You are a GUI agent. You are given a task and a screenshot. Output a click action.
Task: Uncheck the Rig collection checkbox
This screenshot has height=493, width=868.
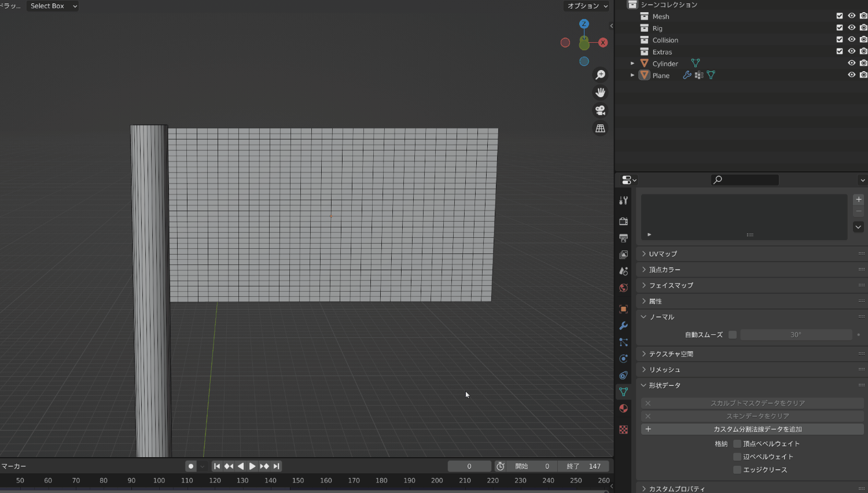click(840, 28)
